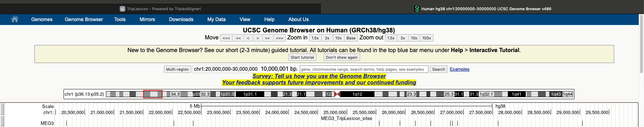This screenshot has width=644, height=127.
Task: Zoom in 10x
Action: (x=338, y=38)
